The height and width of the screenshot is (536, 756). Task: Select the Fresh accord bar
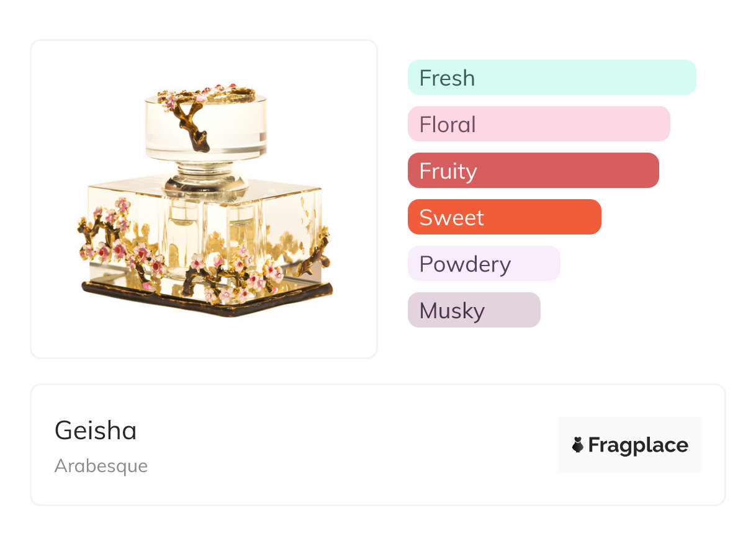coord(552,78)
